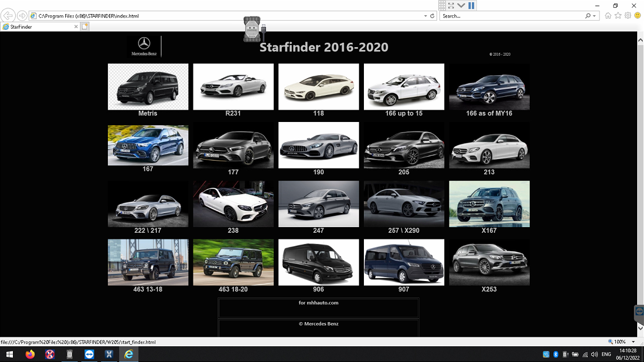Select the R231 convertible image
The height and width of the screenshot is (362, 644).
click(x=233, y=87)
